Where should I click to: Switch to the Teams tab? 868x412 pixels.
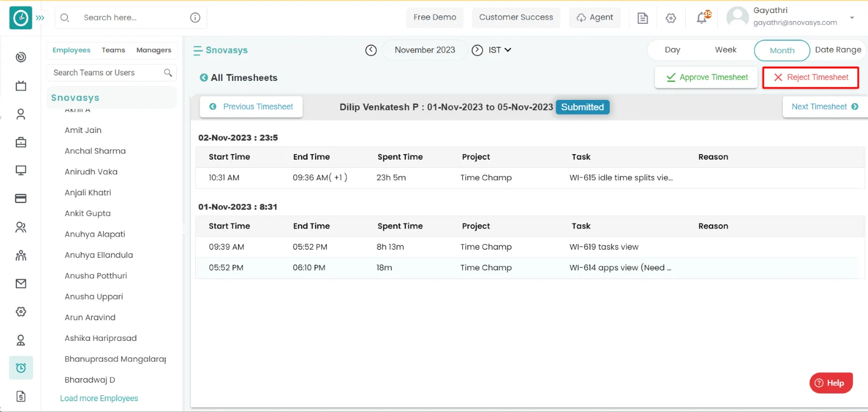click(113, 50)
